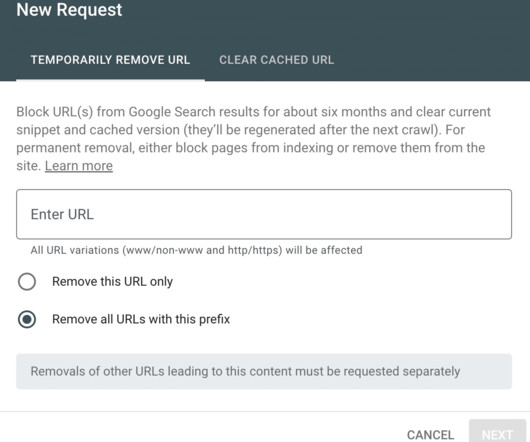Click the New Request dialog title
The width and height of the screenshot is (530, 442).
[69, 9]
